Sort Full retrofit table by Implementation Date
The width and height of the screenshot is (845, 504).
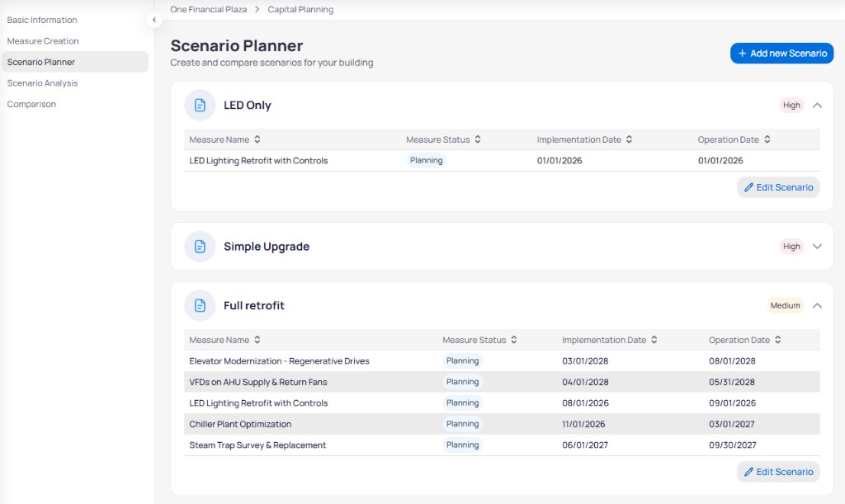[x=654, y=340]
